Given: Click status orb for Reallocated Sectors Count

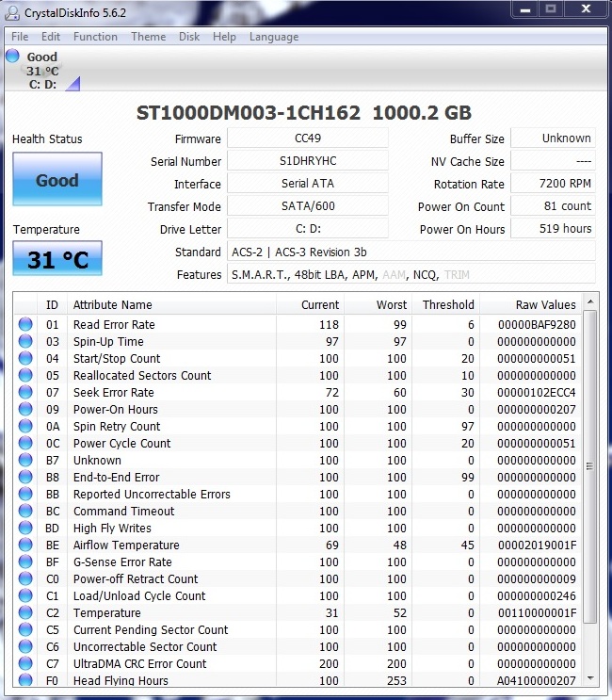Looking at the screenshot, I should click(x=25, y=375).
